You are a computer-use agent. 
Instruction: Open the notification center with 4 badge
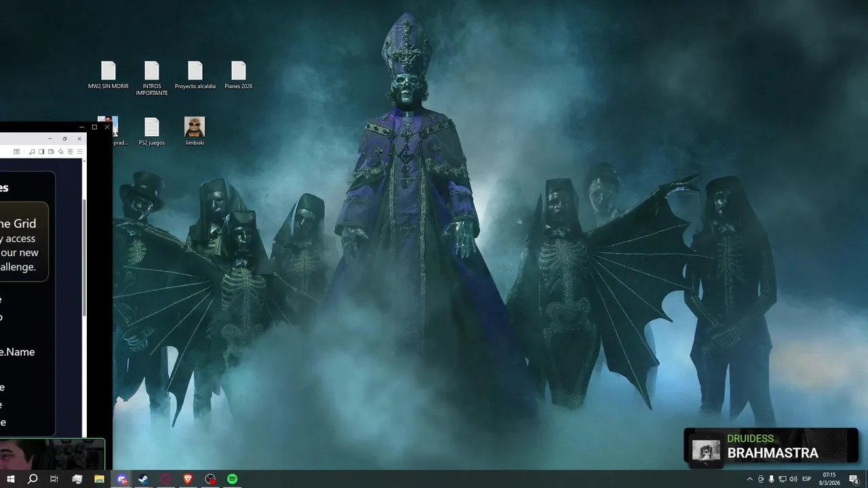854,479
